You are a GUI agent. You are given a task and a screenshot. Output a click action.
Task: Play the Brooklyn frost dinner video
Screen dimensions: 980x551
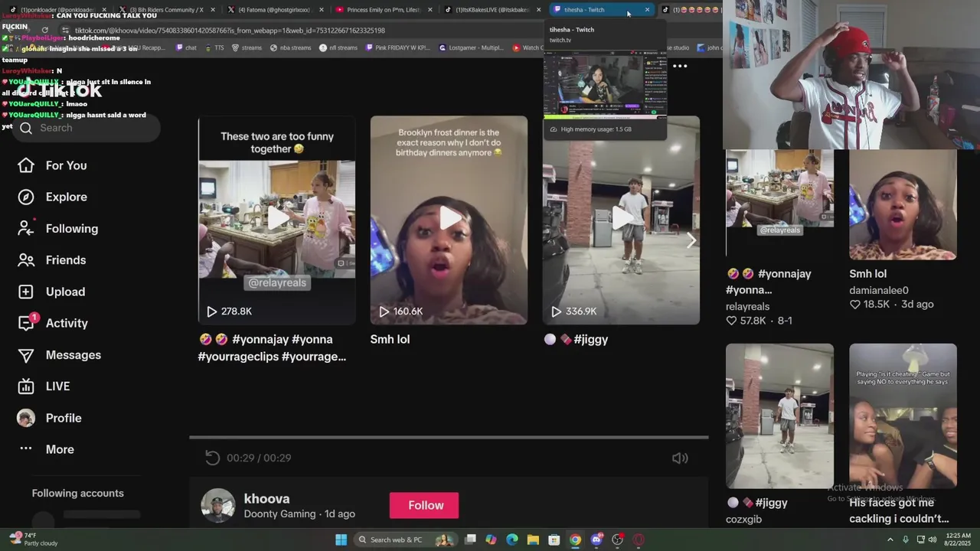click(449, 220)
